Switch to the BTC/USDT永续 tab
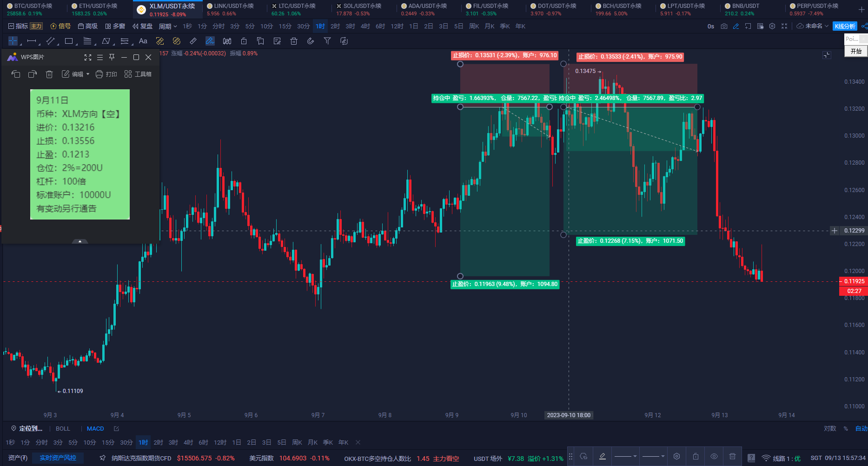 tap(33, 9)
